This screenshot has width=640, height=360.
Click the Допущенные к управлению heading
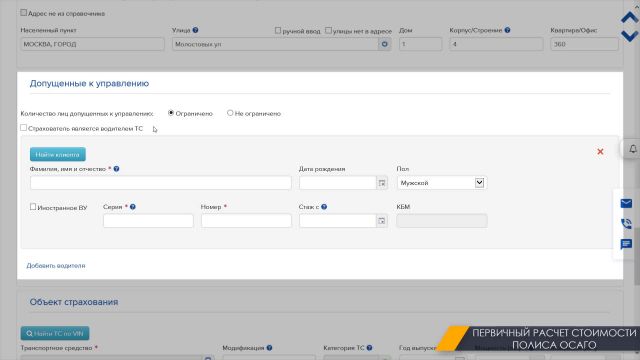[x=89, y=84]
